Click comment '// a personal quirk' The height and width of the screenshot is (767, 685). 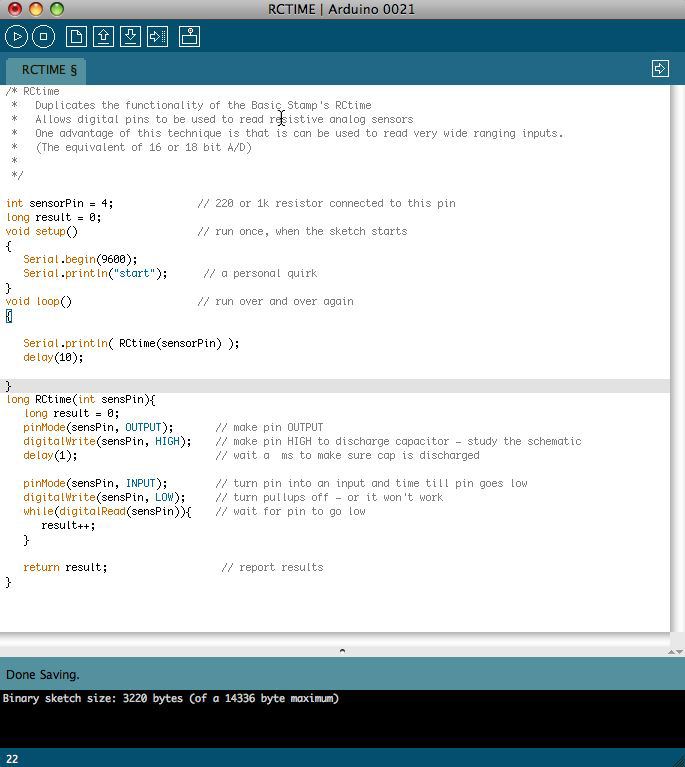[x=260, y=273]
